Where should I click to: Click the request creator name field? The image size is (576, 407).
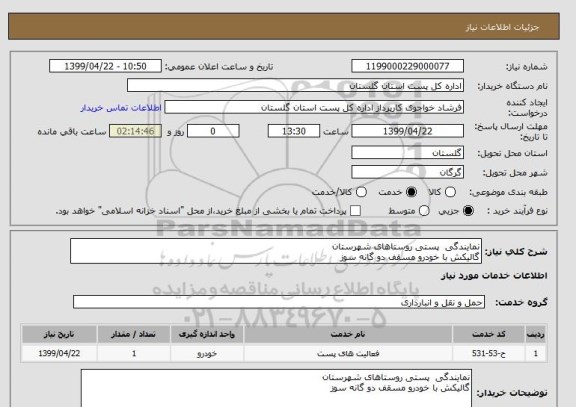point(314,108)
